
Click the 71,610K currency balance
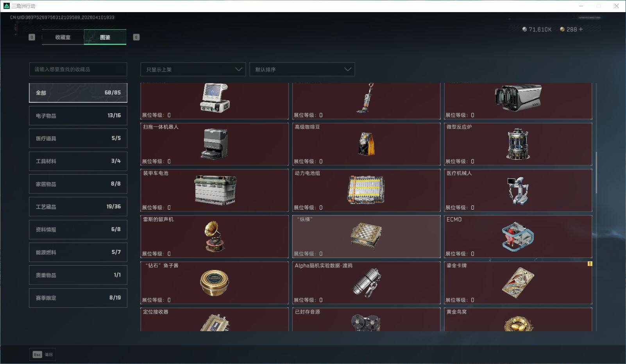tap(540, 29)
